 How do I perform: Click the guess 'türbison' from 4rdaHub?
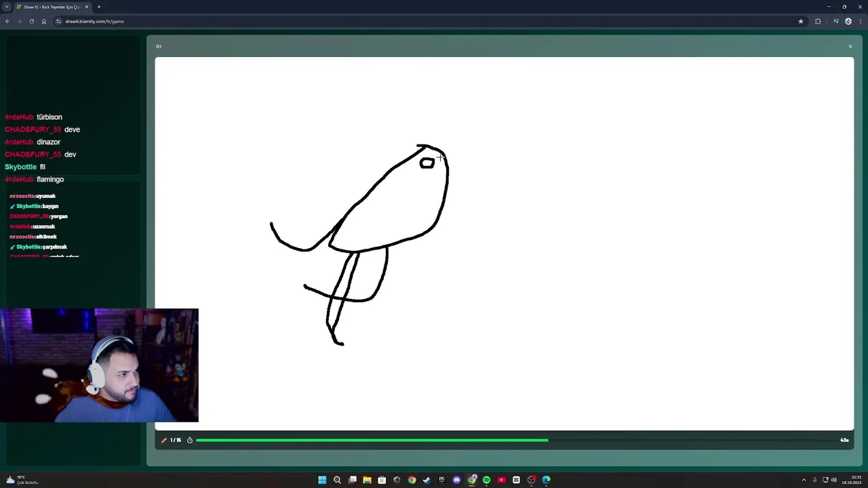49,117
